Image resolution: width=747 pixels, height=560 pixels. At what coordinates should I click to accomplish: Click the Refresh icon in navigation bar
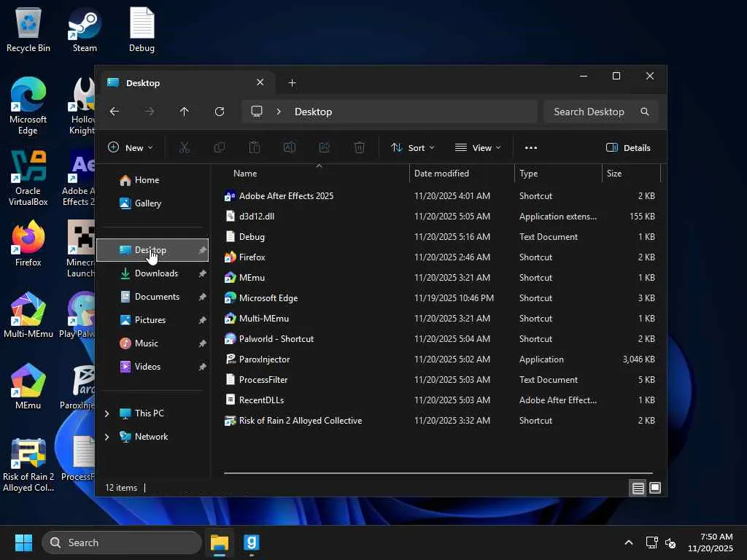coord(220,112)
